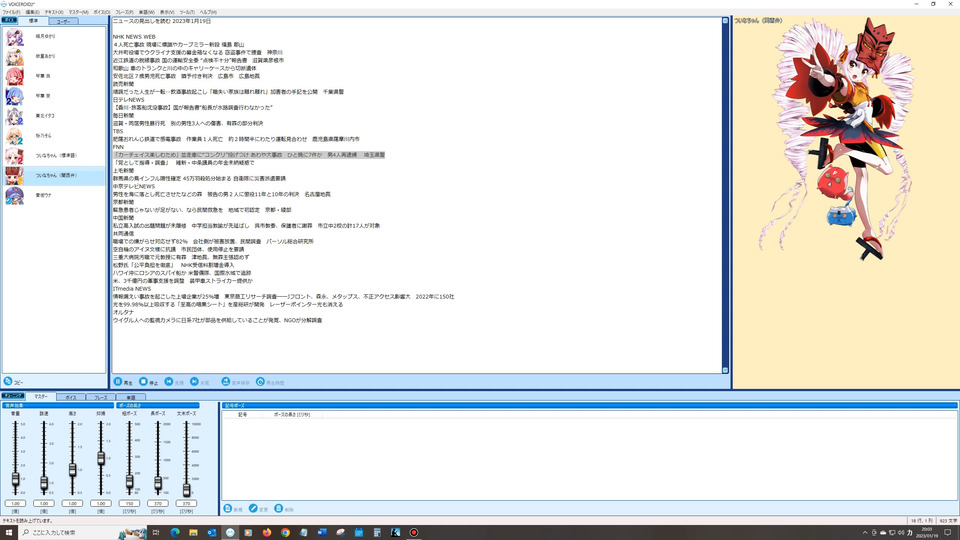Click the 再生 (play) button

123,382
